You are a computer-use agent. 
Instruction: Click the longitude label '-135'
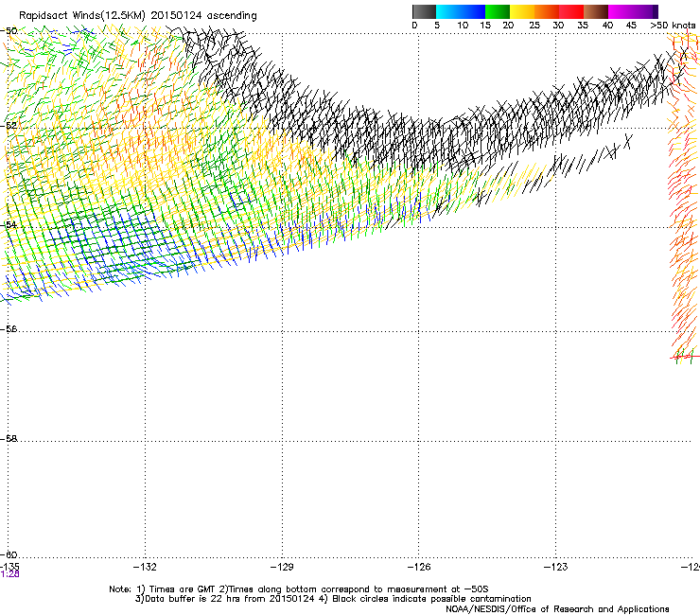(9, 567)
